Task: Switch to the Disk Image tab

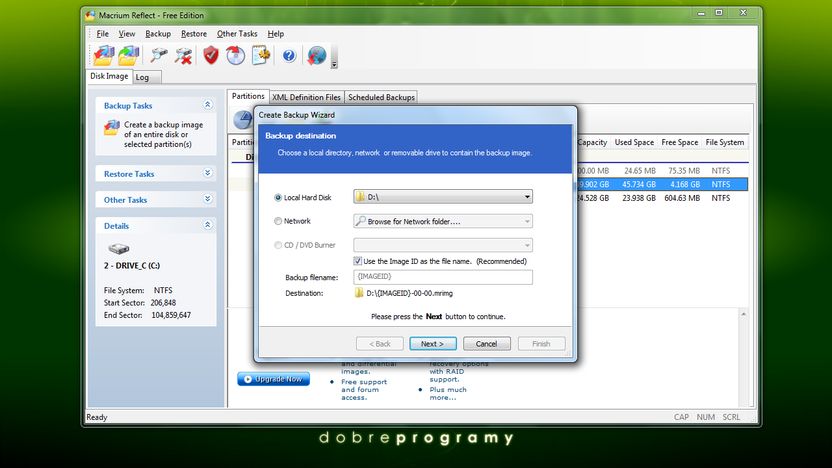Action: (109, 76)
